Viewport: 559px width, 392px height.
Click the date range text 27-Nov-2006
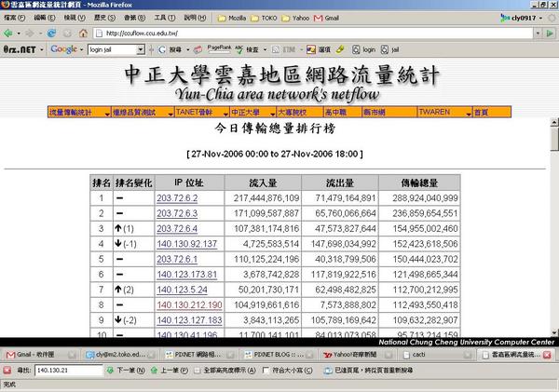[275, 154]
